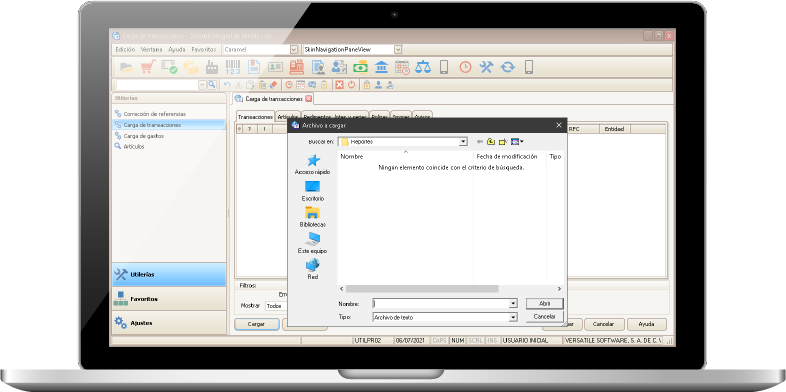This screenshot has height=392, width=786.
Task: Select Artículos in the Utilerías list
Action: (133, 146)
